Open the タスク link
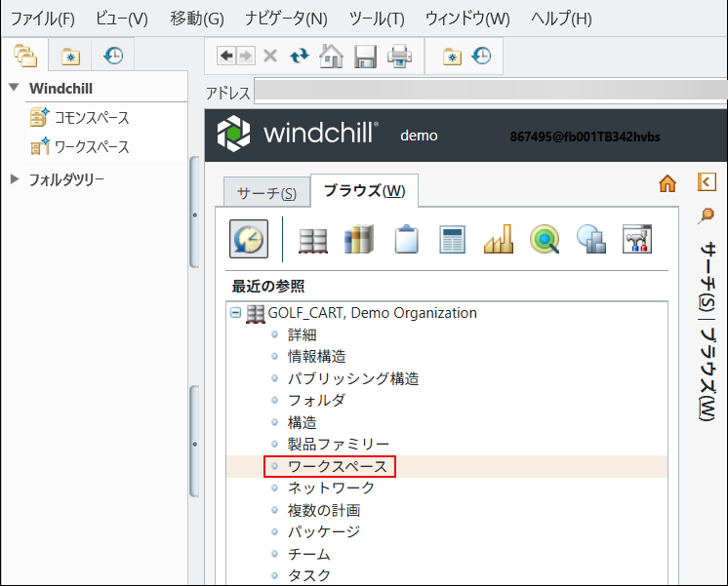The height and width of the screenshot is (586, 728). tap(309, 575)
